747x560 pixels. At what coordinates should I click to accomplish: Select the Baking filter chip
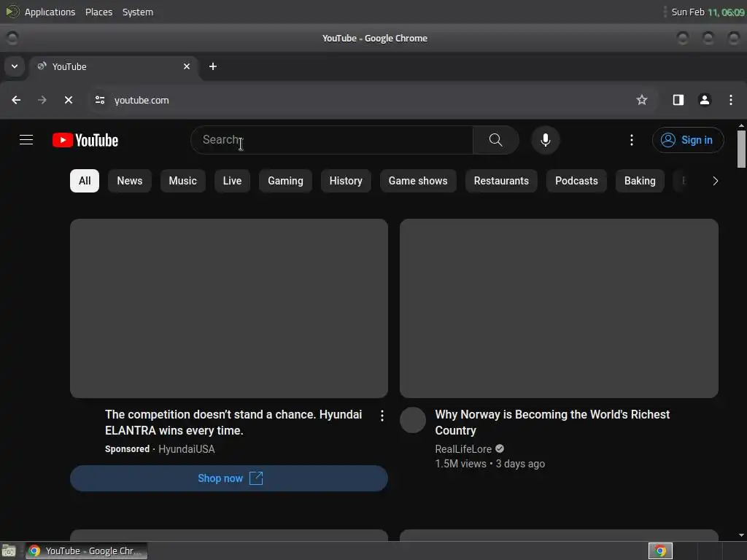pos(640,181)
